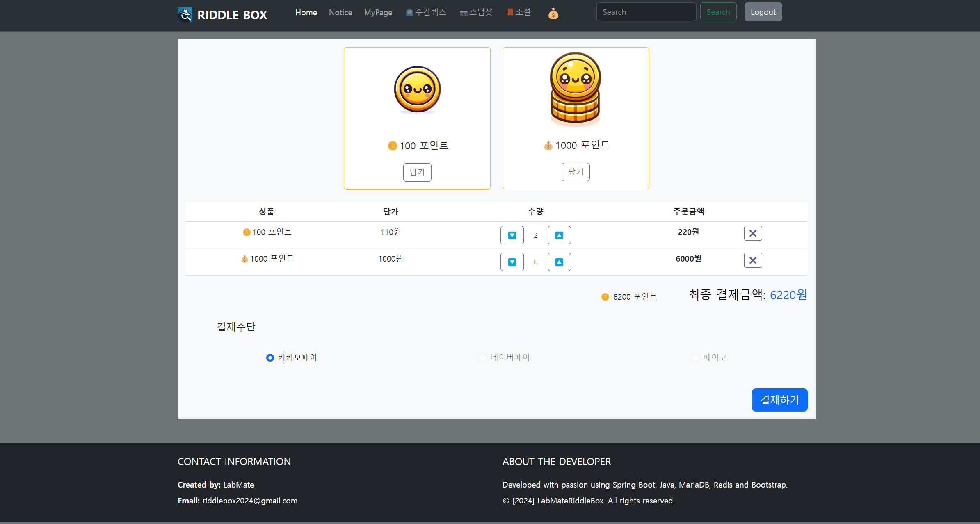Screen dimensions: 980x524
Task: Add 100 포인트 to cart with 담기
Action: point(417,172)
